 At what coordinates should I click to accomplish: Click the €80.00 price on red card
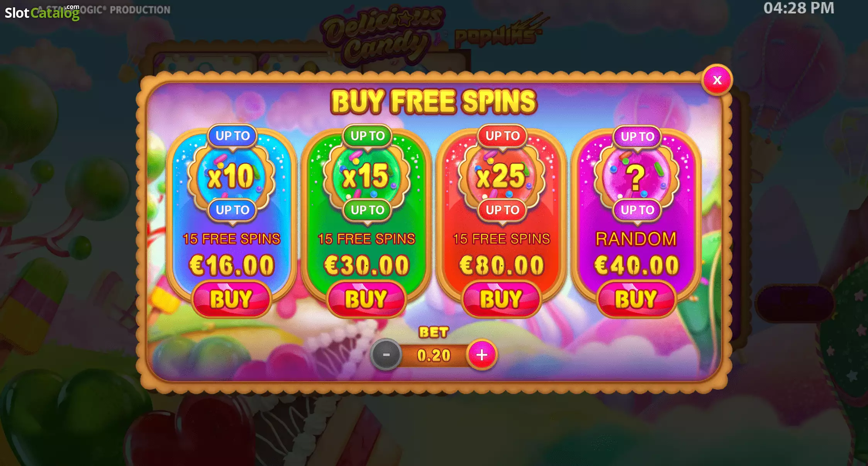click(501, 265)
